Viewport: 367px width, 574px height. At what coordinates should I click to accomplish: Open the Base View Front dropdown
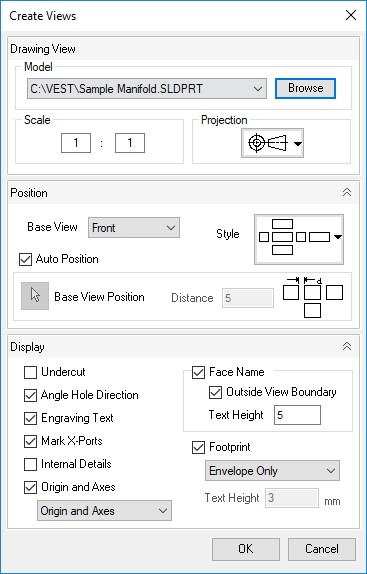pos(134,228)
